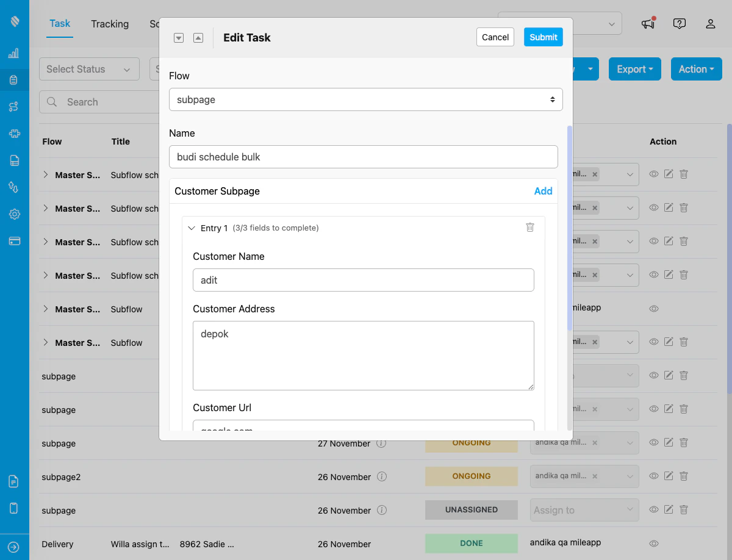This screenshot has width=732, height=560.
Task: Switch to the Task tab
Action: pyautogui.click(x=60, y=23)
